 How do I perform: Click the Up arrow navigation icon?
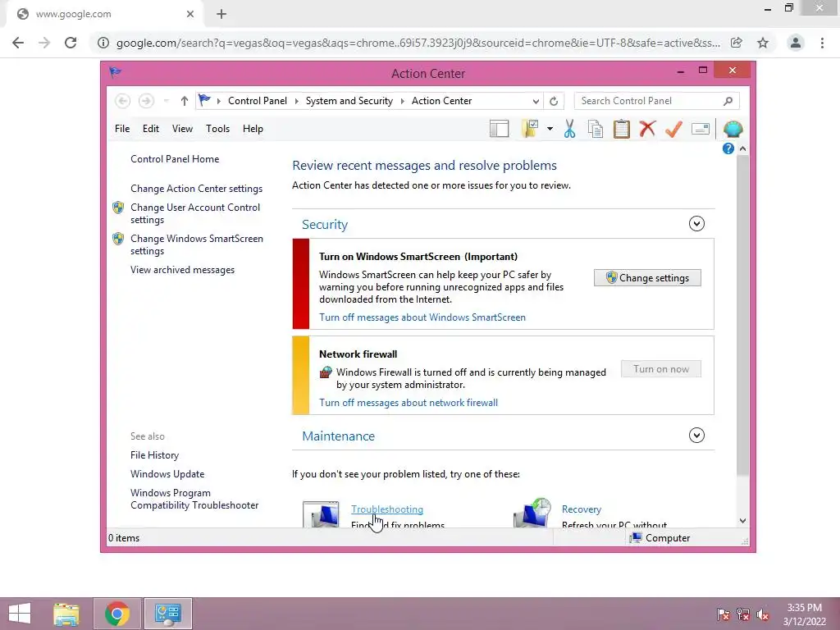click(x=185, y=101)
